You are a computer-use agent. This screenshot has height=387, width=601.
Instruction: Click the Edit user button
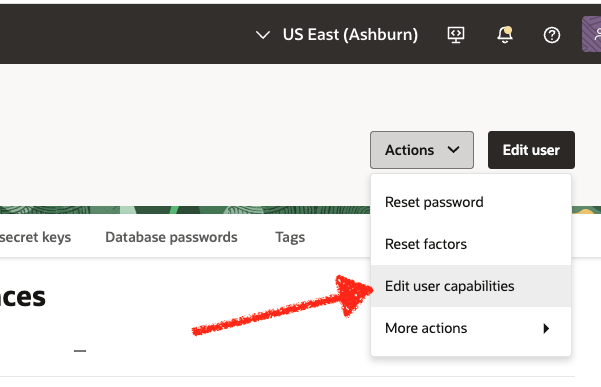531,150
